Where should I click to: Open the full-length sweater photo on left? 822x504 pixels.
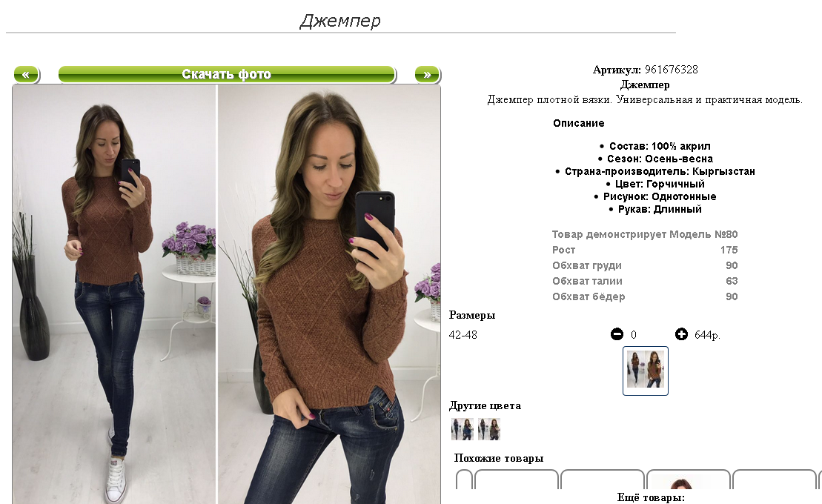pyautogui.click(x=114, y=294)
